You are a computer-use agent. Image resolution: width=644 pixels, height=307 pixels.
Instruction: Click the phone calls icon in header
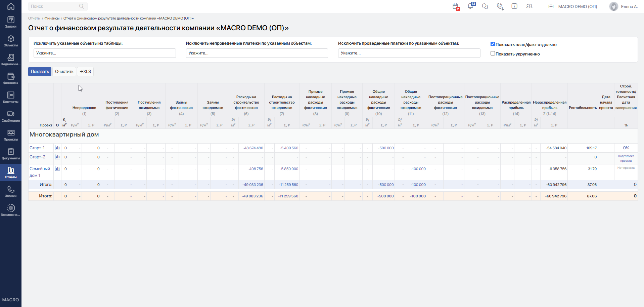(500, 6)
